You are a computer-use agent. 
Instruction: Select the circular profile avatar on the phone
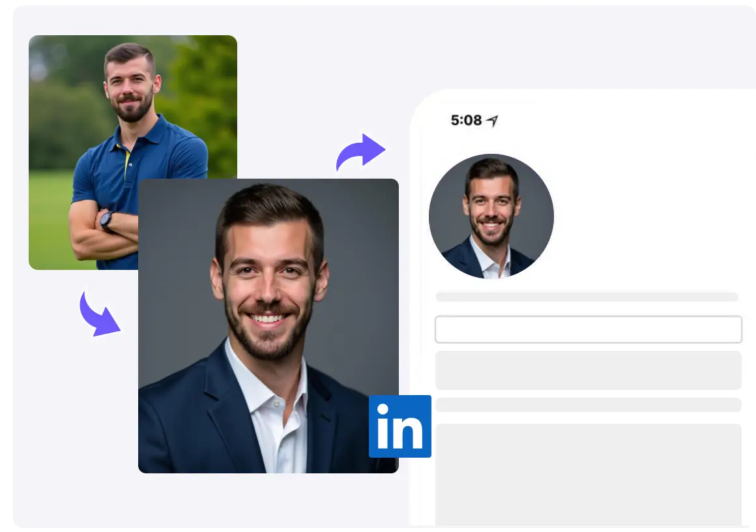click(x=491, y=216)
